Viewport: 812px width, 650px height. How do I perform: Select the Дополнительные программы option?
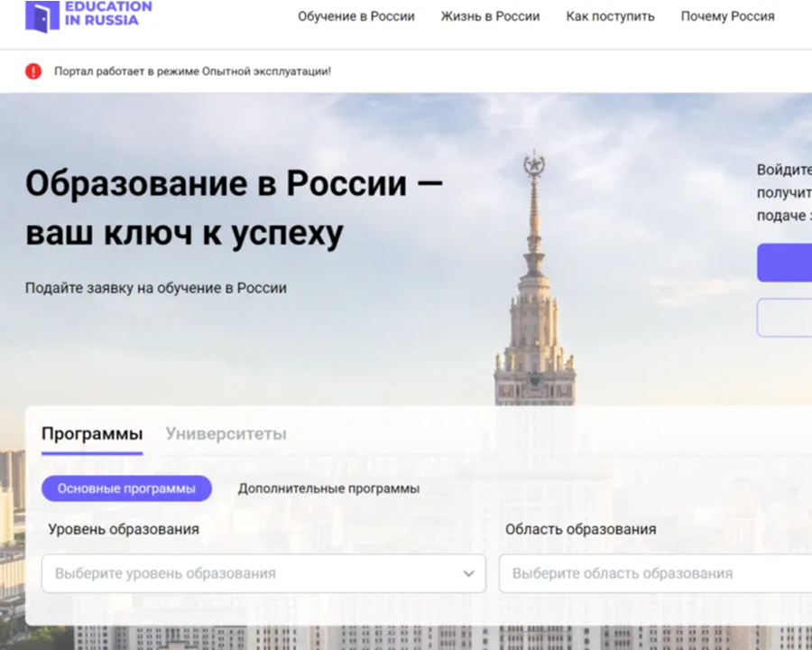[x=328, y=488]
